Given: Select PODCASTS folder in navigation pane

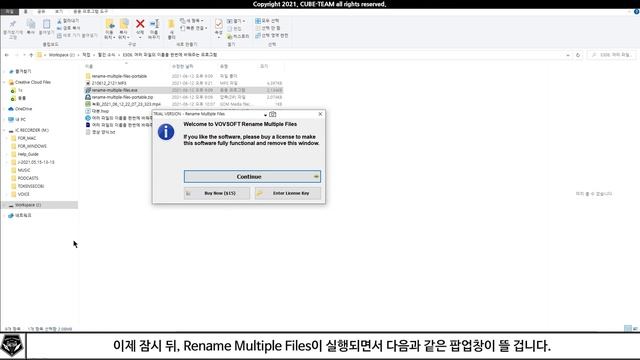Looking at the screenshot, I should tap(24, 178).
